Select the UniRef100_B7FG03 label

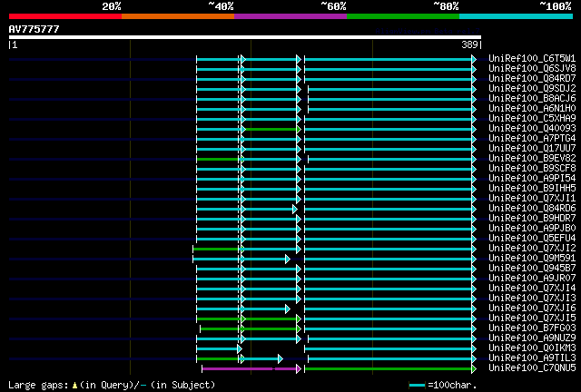532,328
